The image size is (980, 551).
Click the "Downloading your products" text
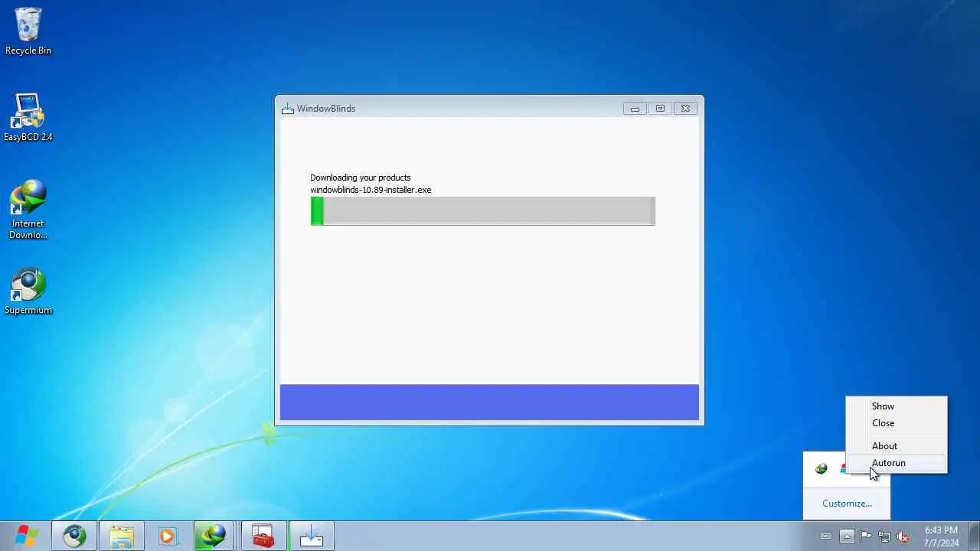pos(360,178)
